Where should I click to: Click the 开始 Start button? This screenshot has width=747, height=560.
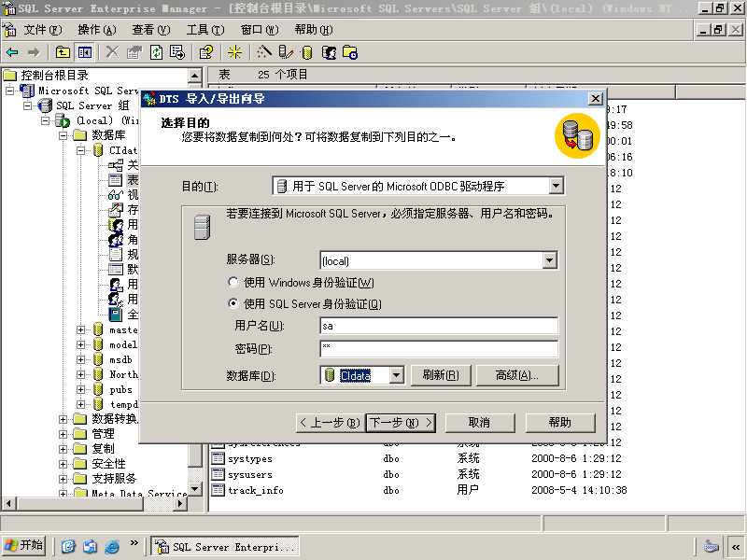(24, 546)
